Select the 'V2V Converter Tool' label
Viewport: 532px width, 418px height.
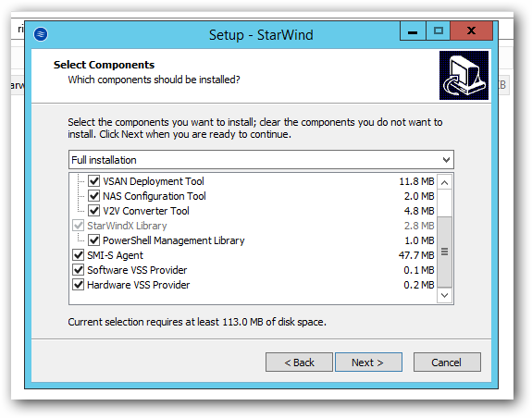tap(146, 211)
